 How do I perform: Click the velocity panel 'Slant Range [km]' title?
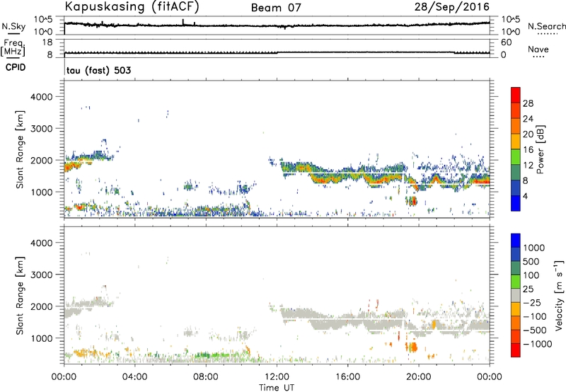point(20,296)
